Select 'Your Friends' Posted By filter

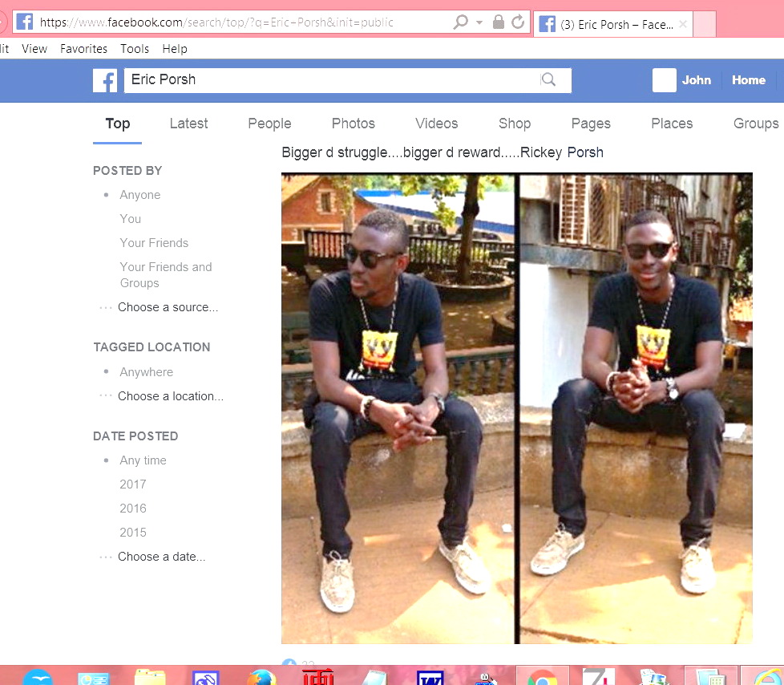pos(154,243)
